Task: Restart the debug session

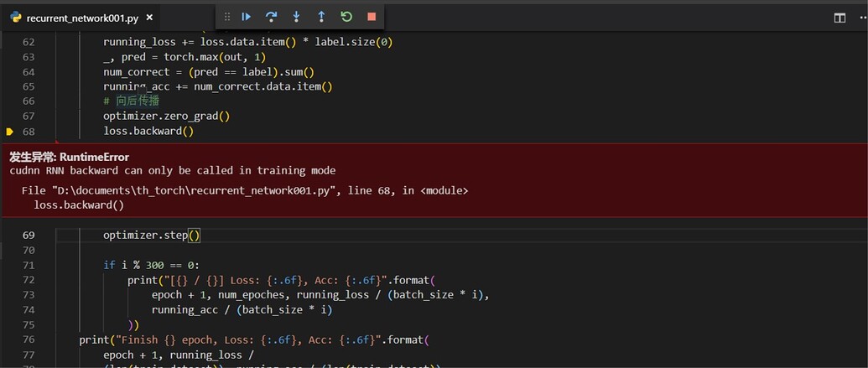Action: tap(346, 17)
